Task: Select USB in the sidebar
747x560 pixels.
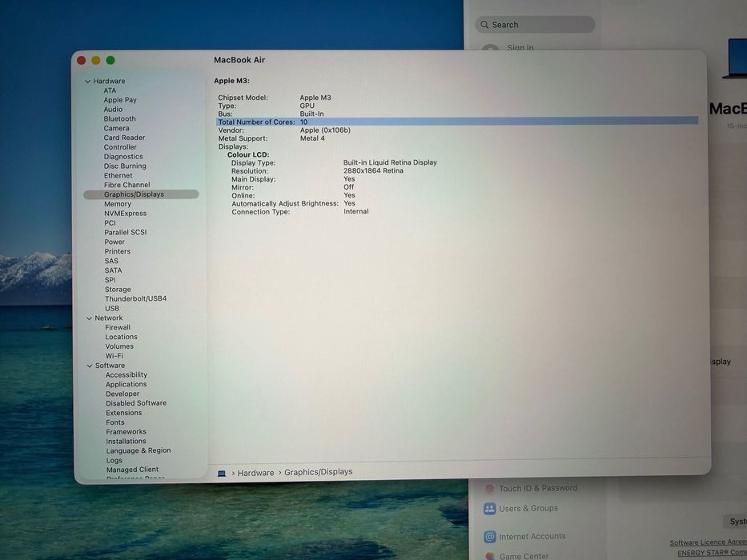Action: (x=112, y=308)
